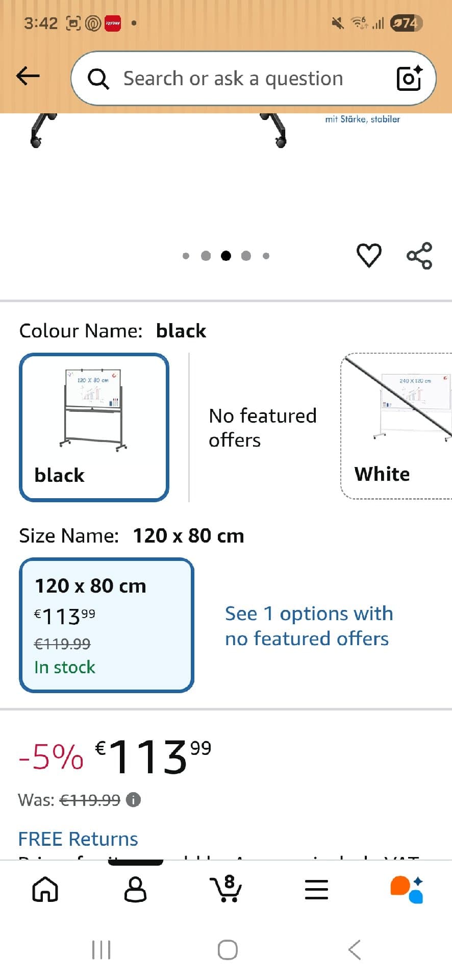Go to Amazon home tab
The height and width of the screenshot is (980, 452).
tap(45, 890)
